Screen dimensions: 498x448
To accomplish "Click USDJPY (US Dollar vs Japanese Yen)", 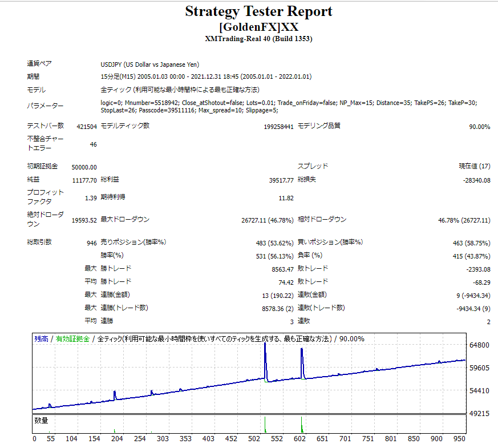I will click(x=150, y=64).
